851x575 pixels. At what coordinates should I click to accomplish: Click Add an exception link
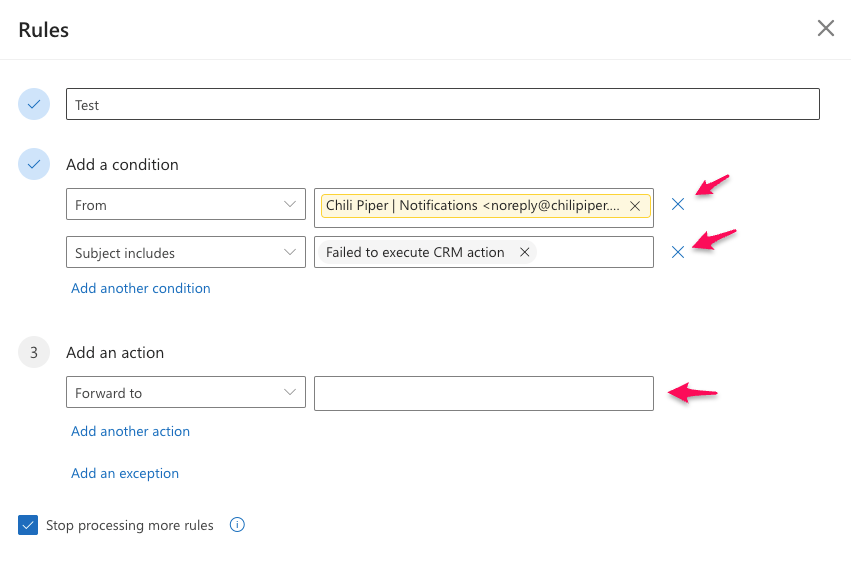125,473
